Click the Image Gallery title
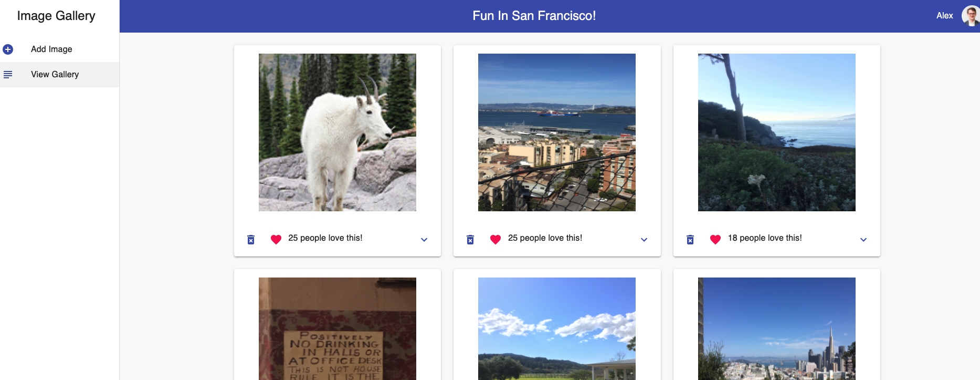The height and width of the screenshot is (380, 980). (x=57, y=16)
